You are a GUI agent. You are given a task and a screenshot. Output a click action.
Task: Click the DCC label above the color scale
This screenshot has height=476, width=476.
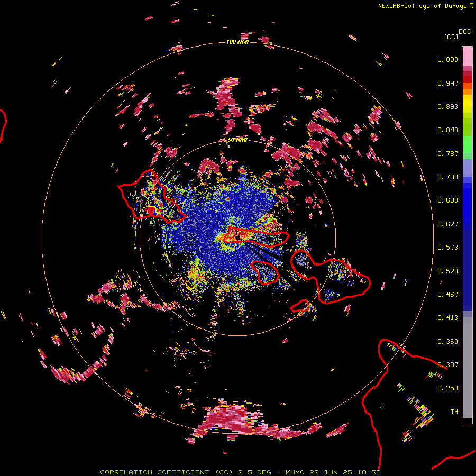coord(464,32)
